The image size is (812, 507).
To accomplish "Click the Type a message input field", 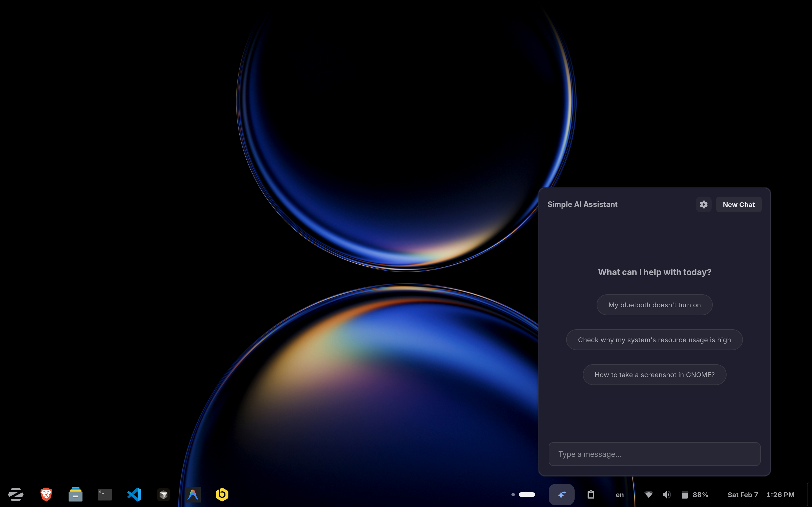I will [654, 454].
